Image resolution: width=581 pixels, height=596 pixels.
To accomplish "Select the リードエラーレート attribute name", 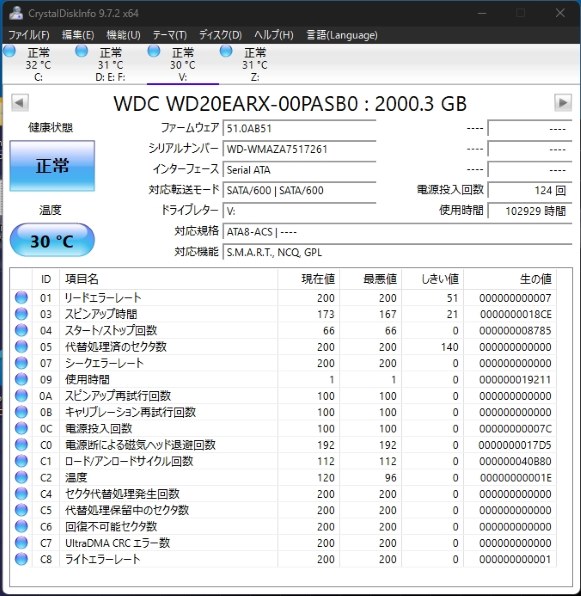I will click(103, 298).
